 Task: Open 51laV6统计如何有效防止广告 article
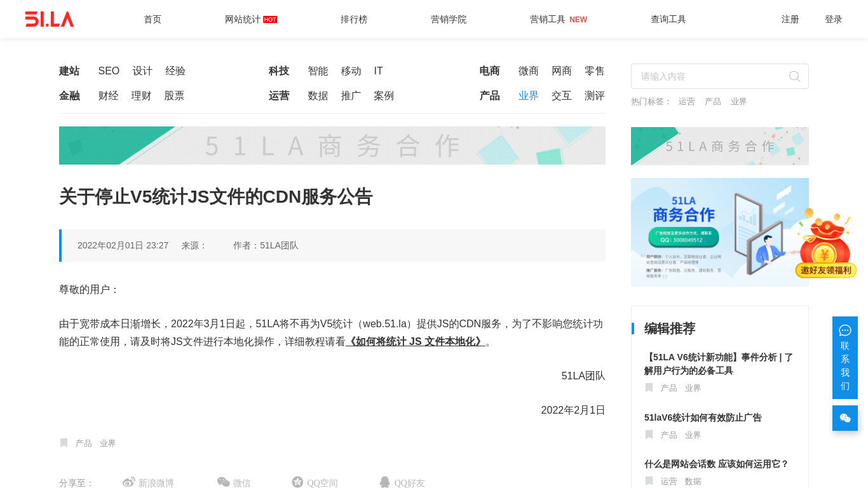click(703, 417)
